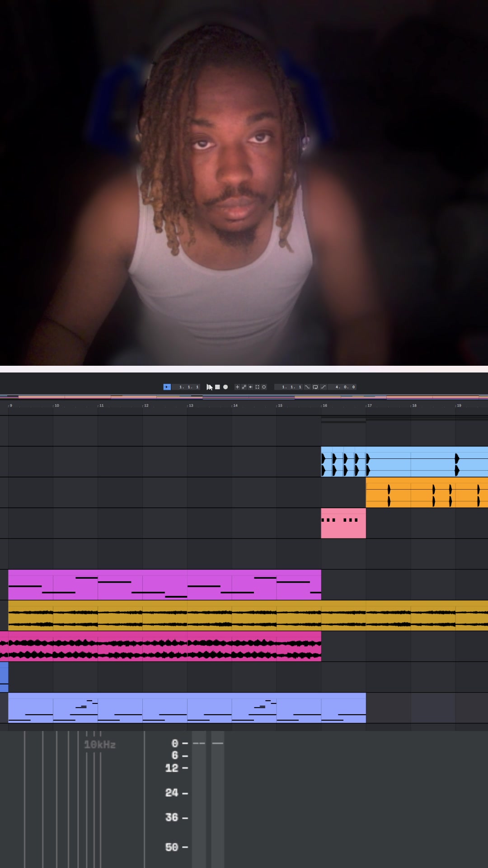Click the 36 dB mark on the meter scale
The width and height of the screenshot is (488, 868).
pyautogui.click(x=172, y=817)
